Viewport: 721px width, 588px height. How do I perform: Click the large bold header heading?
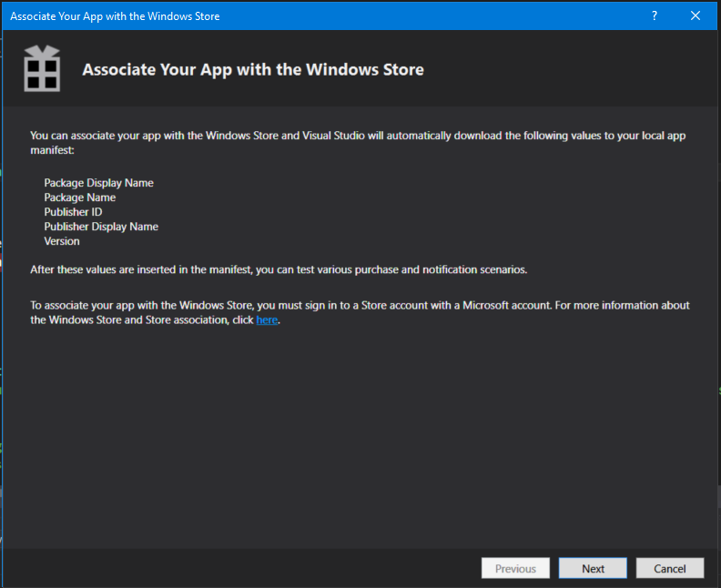click(x=253, y=70)
